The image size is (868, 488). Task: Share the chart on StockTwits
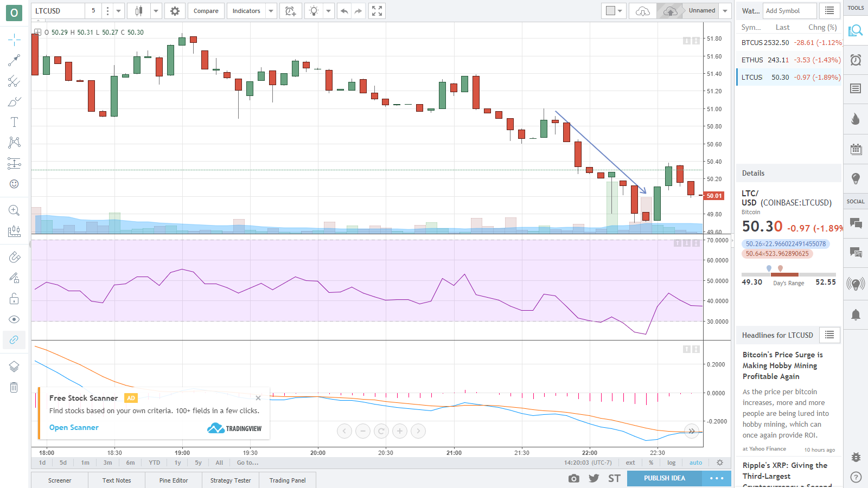coord(614,478)
